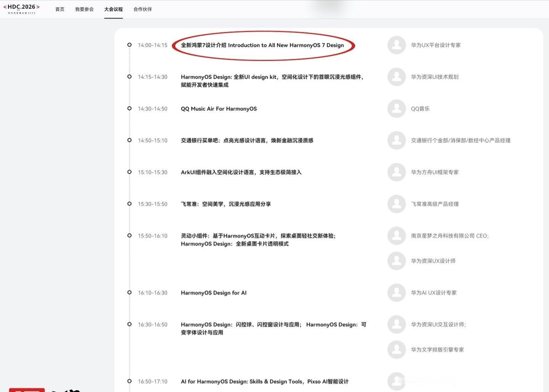This screenshot has height=392, width=549.
Task: Click the timeline dot for 15:10-15:30
Action: point(130,172)
